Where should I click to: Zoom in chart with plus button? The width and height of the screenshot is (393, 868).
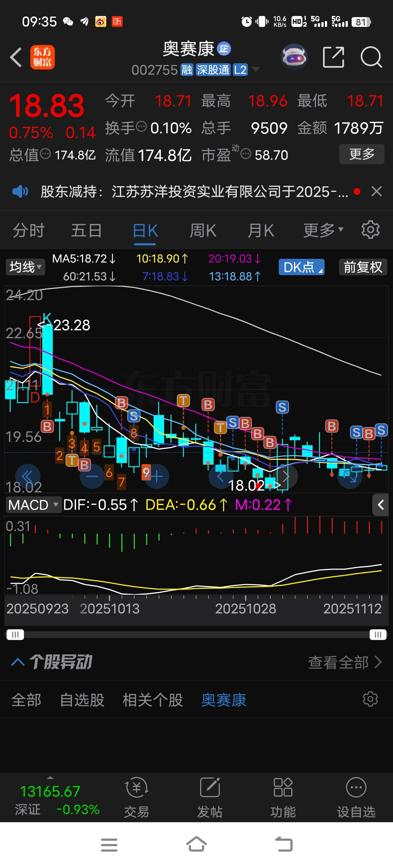(x=157, y=476)
